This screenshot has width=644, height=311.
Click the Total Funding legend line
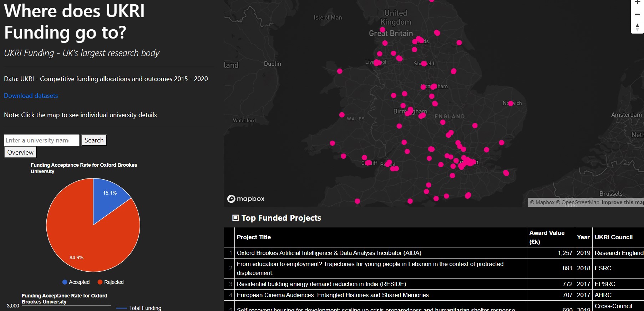122,308
